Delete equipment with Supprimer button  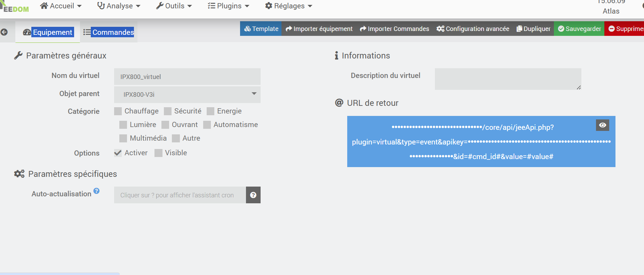tap(625, 29)
